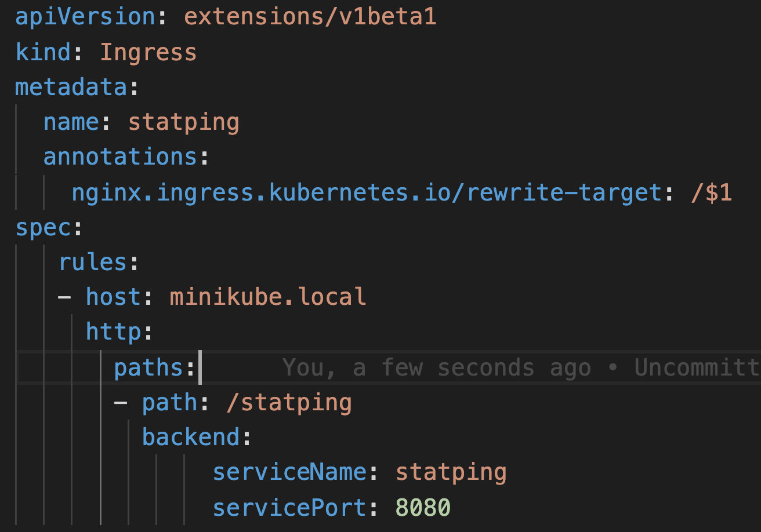Screen dimensions: 761x532
Task: Click the spec key
Action: 41,227
